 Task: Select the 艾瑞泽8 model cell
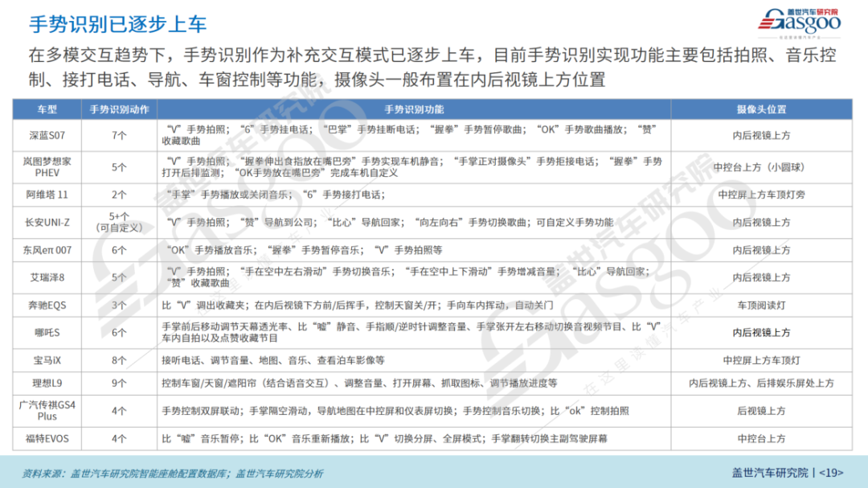47,277
